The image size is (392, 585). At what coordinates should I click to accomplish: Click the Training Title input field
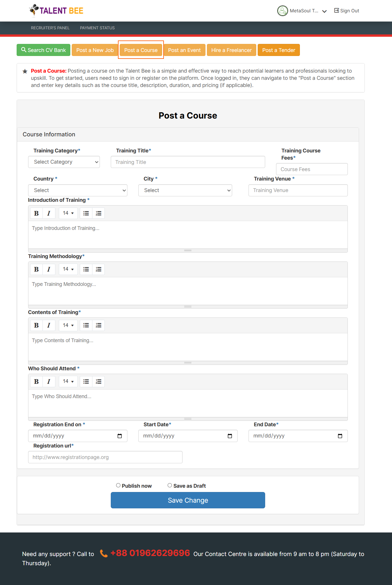(x=188, y=162)
